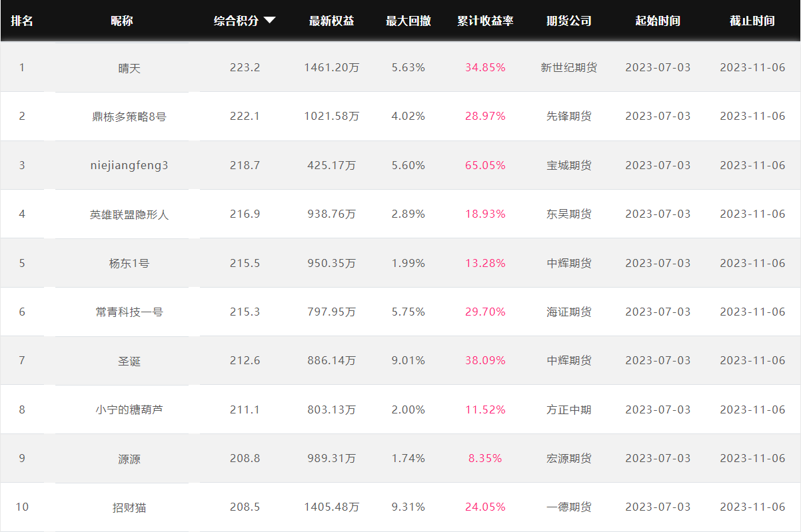The width and height of the screenshot is (801, 532).
Task: Select return rate 8.35%
Action: 486,458
